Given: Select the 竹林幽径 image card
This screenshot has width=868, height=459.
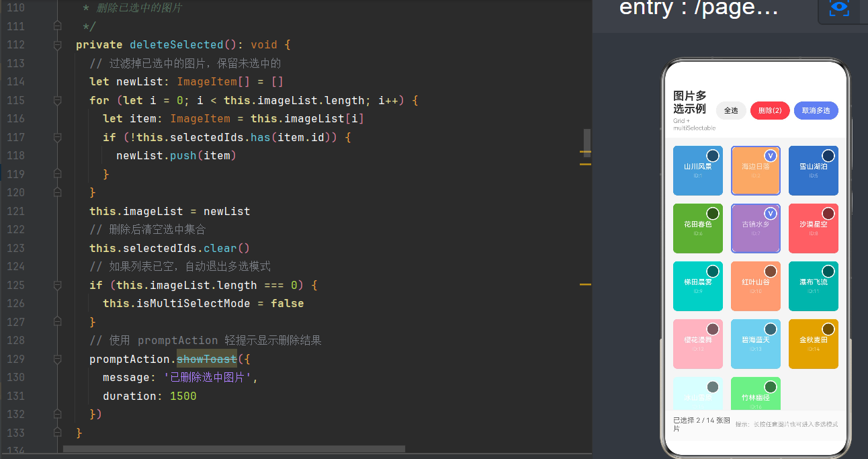Looking at the screenshot, I should [x=756, y=393].
